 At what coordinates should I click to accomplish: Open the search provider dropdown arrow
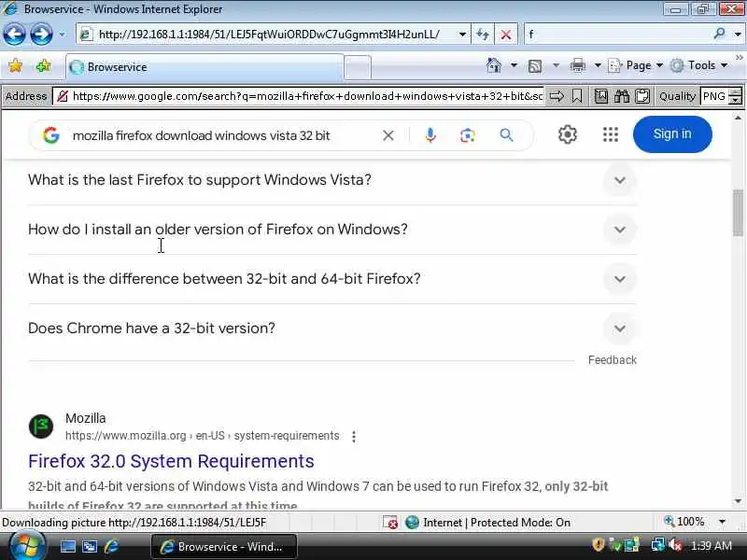pos(738,35)
